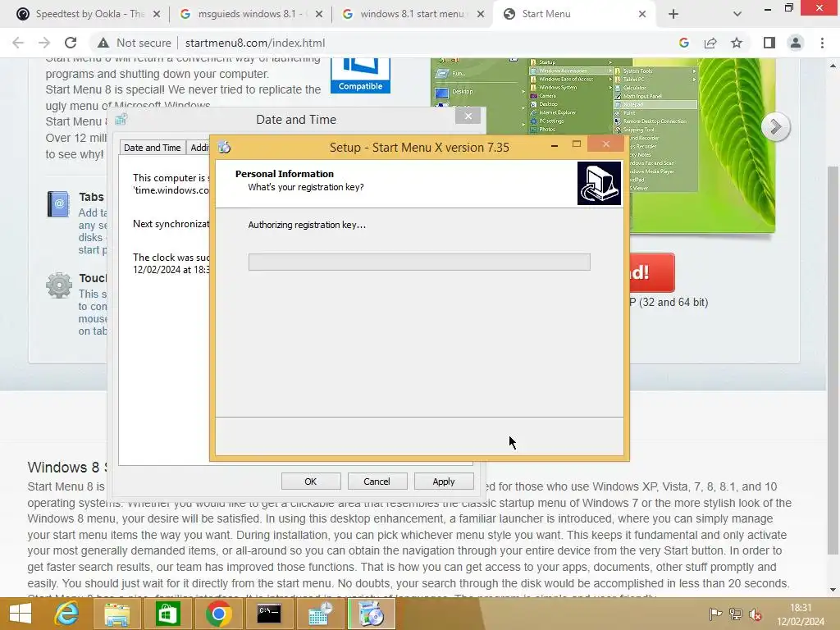
Task: Switch to Date and Time taskbar item
Action: pyautogui.click(x=320, y=614)
